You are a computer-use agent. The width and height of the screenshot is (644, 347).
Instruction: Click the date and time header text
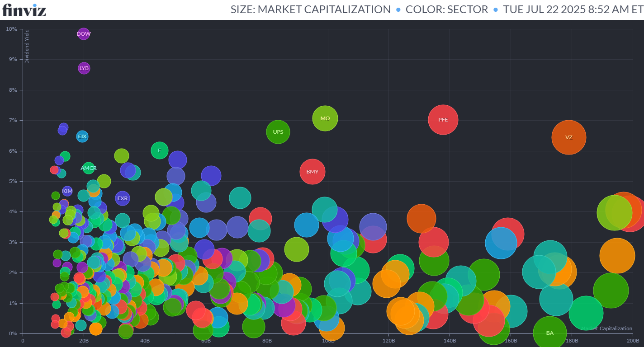coord(573,9)
